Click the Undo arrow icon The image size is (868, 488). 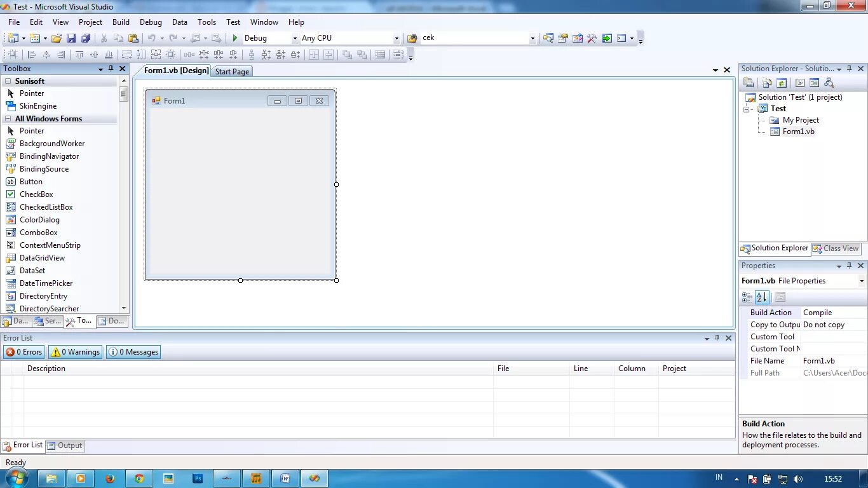(152, 38)
